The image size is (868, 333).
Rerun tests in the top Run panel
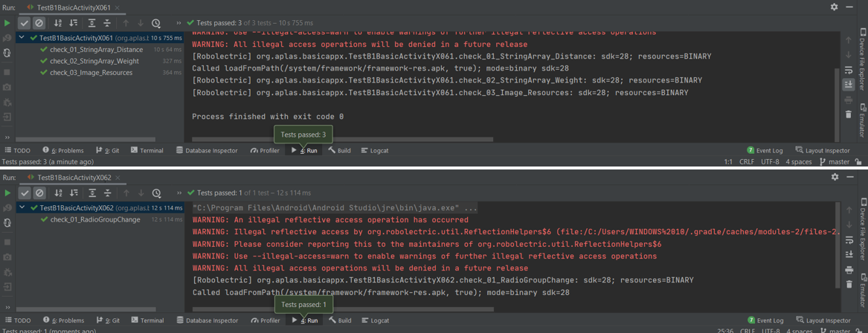7,24
